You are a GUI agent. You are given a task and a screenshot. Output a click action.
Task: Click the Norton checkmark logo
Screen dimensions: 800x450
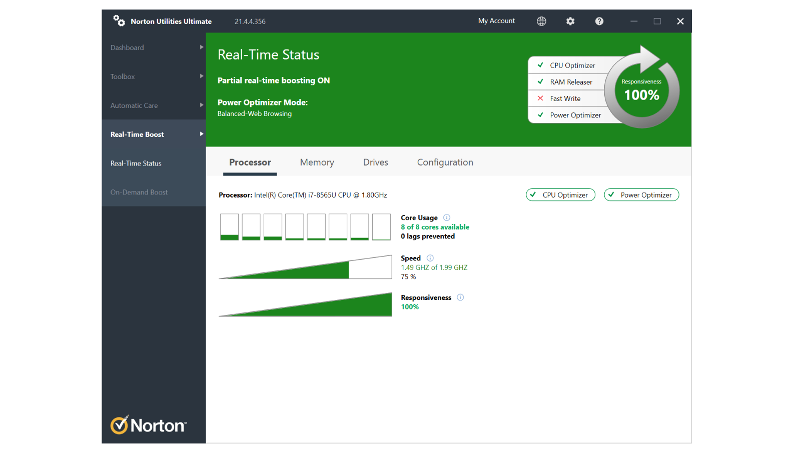[x=119, y=424]
